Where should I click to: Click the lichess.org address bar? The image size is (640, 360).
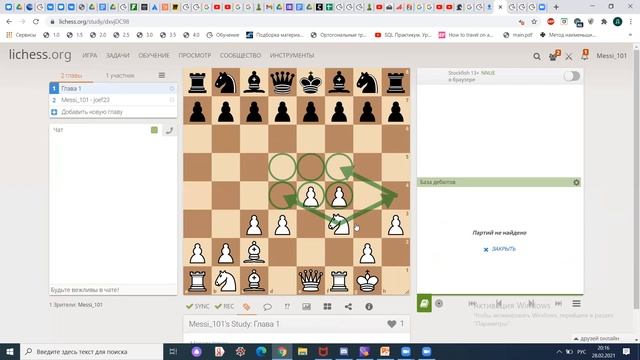point(282,22)
